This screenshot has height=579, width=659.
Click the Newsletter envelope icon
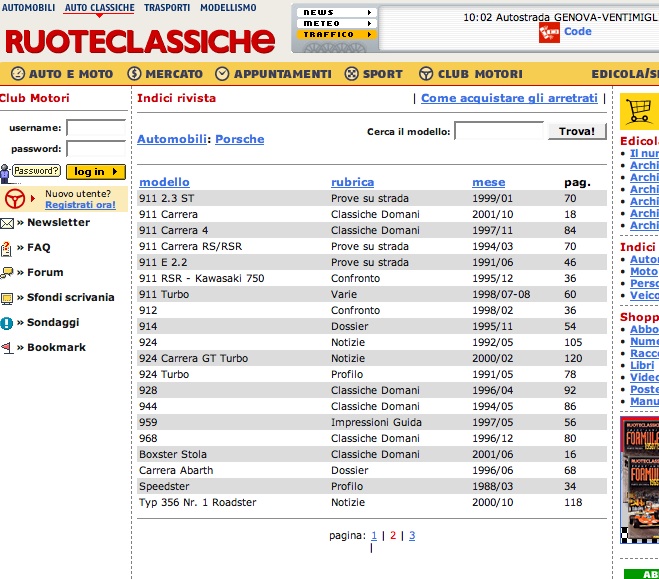click(7, 223)
